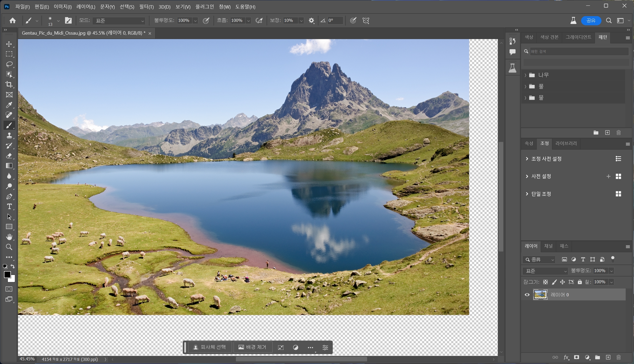The image size is (634, 364).
Task: Click the foreground color swatch
Action: [x=7, y=275]
